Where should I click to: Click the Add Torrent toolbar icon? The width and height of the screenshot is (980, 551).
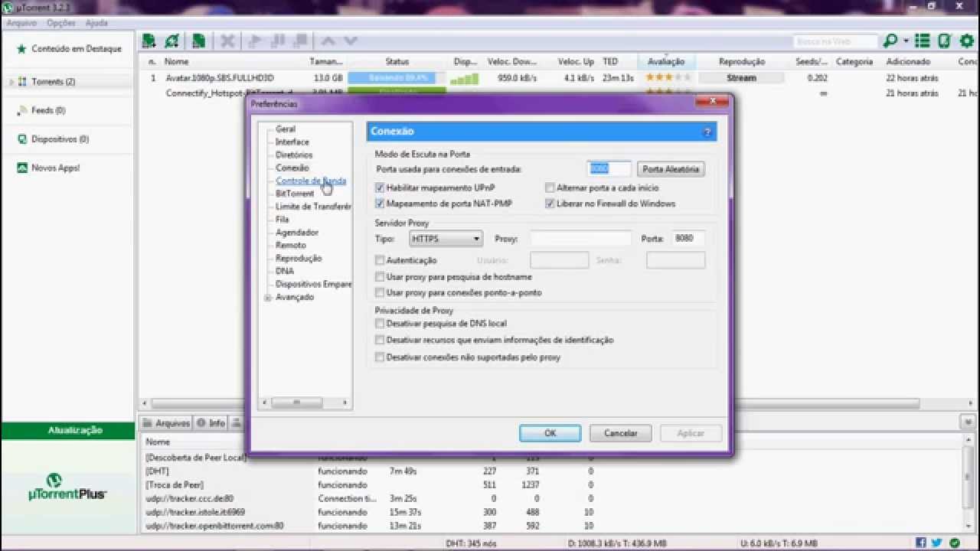pyautogui.click(x=149, y=41)
